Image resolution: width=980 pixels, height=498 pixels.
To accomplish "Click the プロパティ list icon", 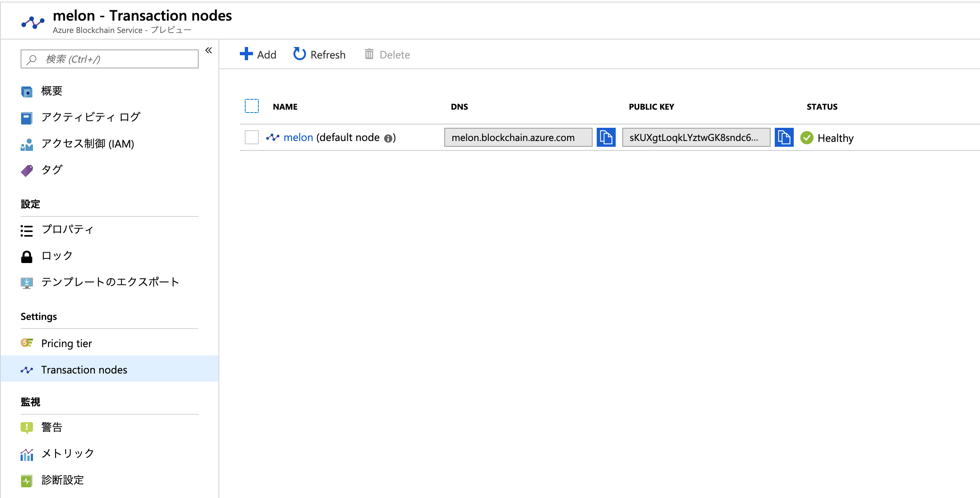I will coord(27,230).
